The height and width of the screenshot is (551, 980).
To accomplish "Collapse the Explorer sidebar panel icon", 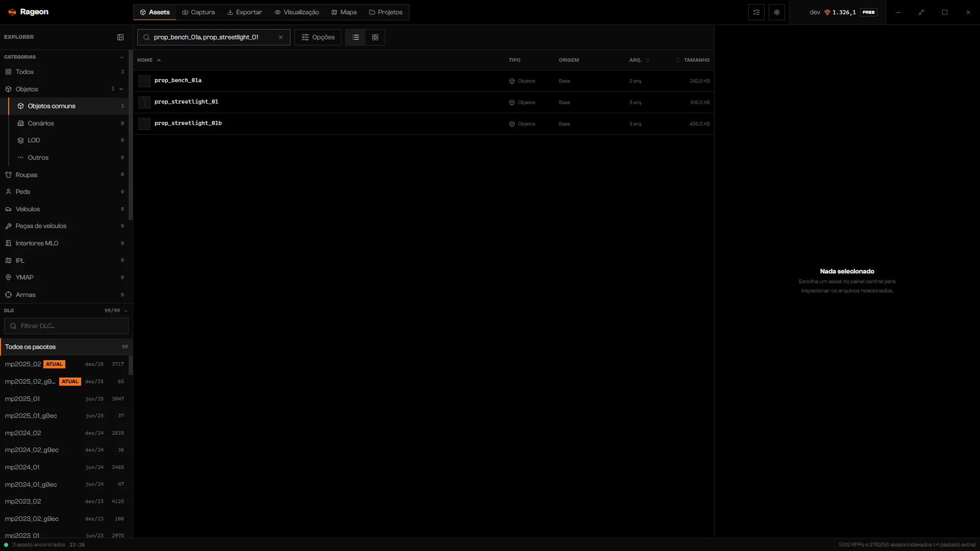I will click(120, 37).
